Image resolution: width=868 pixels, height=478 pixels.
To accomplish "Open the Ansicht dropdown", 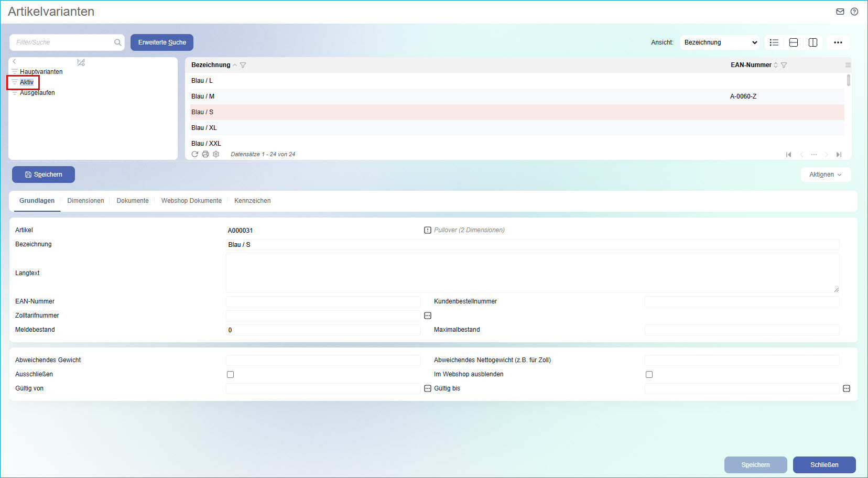I will [720, 42].
